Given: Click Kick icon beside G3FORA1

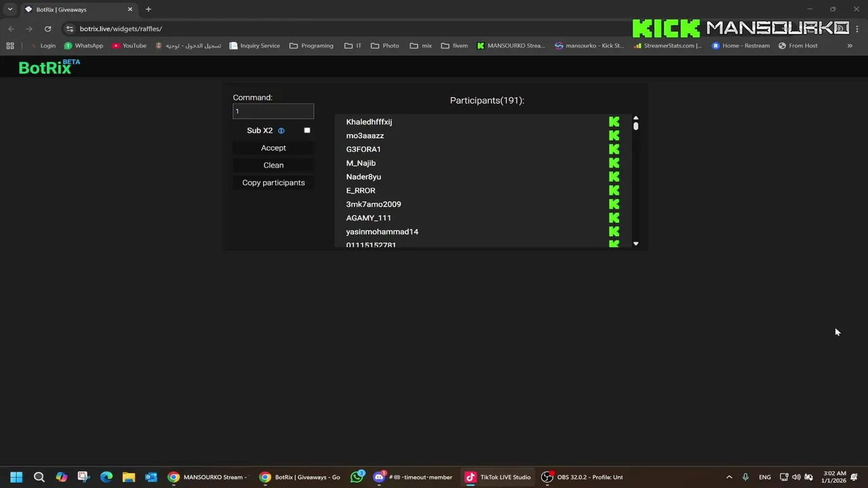Looking at the screenshot, I should [x=614, y=149].
